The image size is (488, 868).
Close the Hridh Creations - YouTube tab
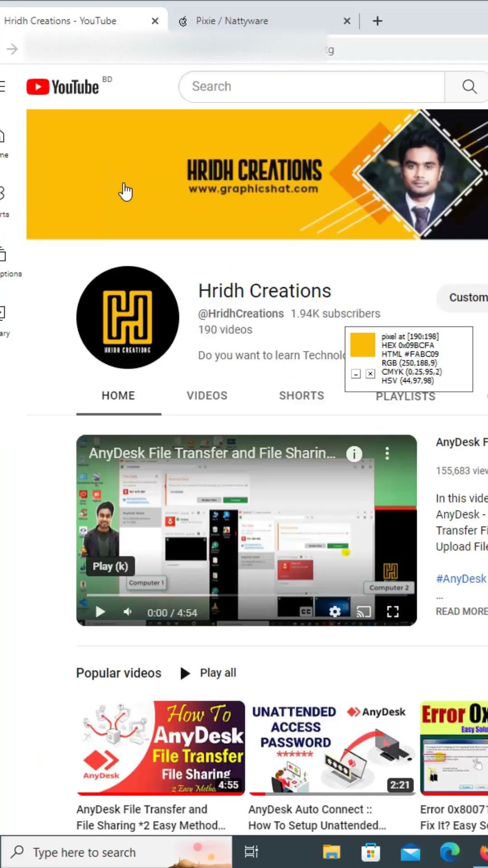pos(155,21)
